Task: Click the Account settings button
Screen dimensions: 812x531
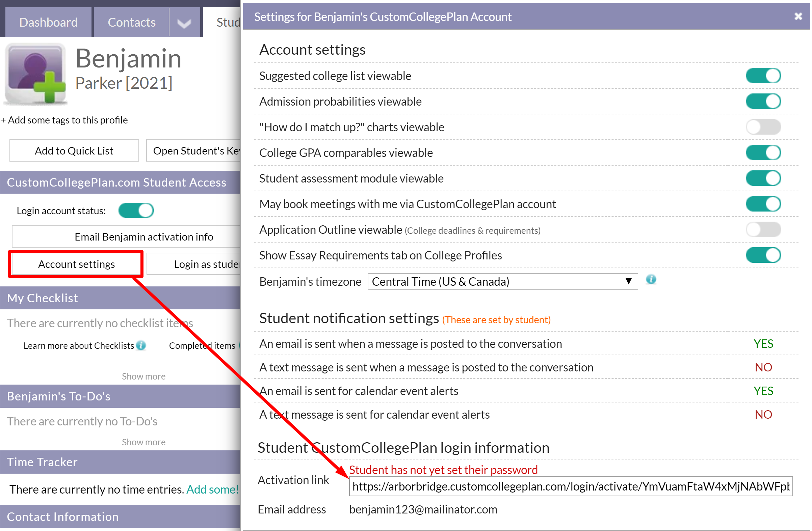Action: 76,264
